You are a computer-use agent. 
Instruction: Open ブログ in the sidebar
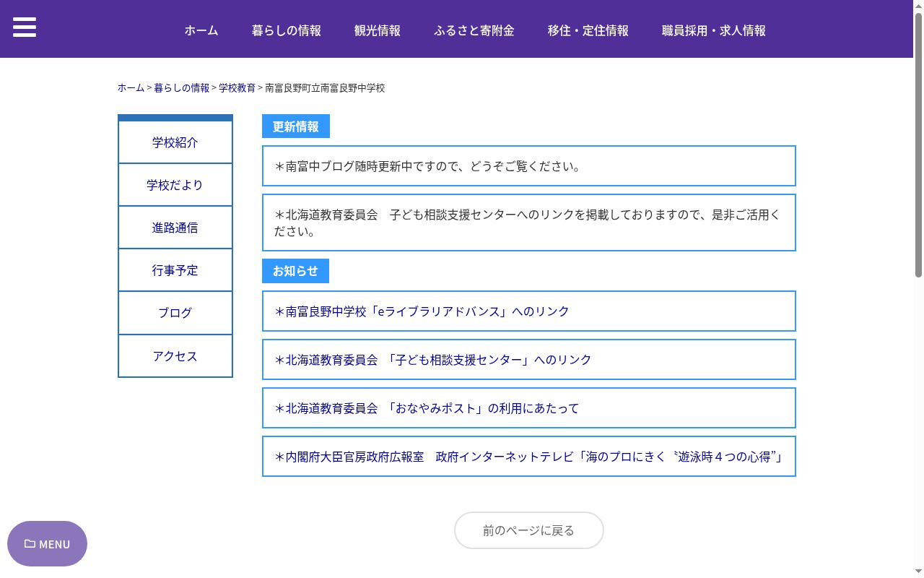coord(175,313)
